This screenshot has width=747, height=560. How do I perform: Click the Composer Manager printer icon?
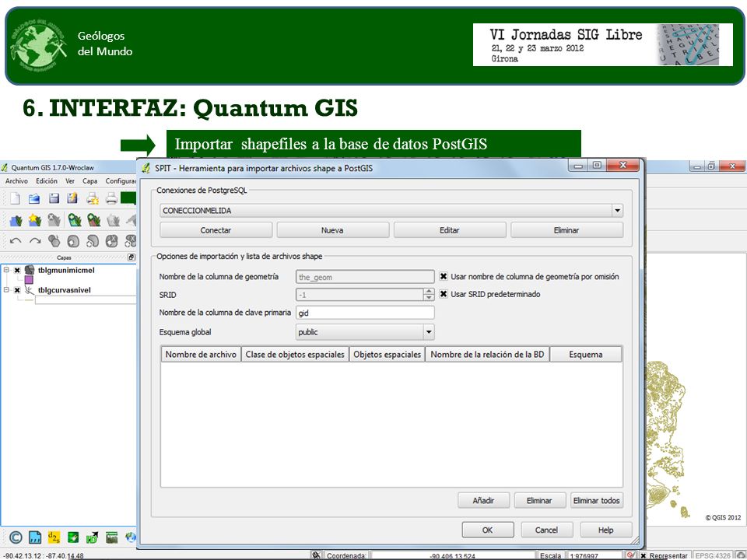click(111, 198)
